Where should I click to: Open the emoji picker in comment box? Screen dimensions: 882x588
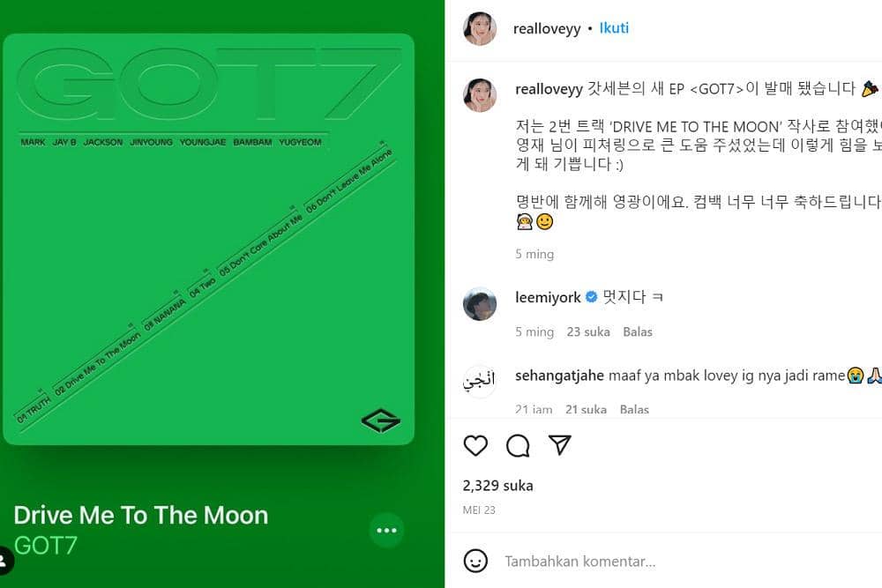[475, 561]
